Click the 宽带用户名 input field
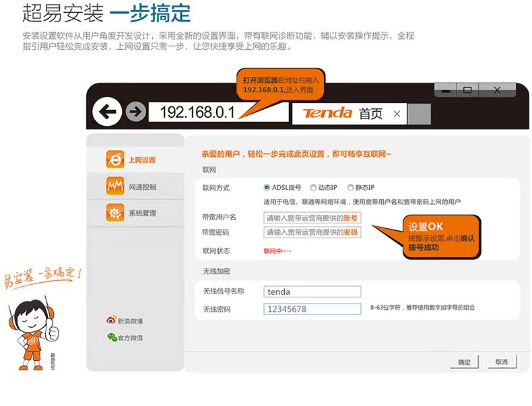532x406 pixels. [312, 217]
